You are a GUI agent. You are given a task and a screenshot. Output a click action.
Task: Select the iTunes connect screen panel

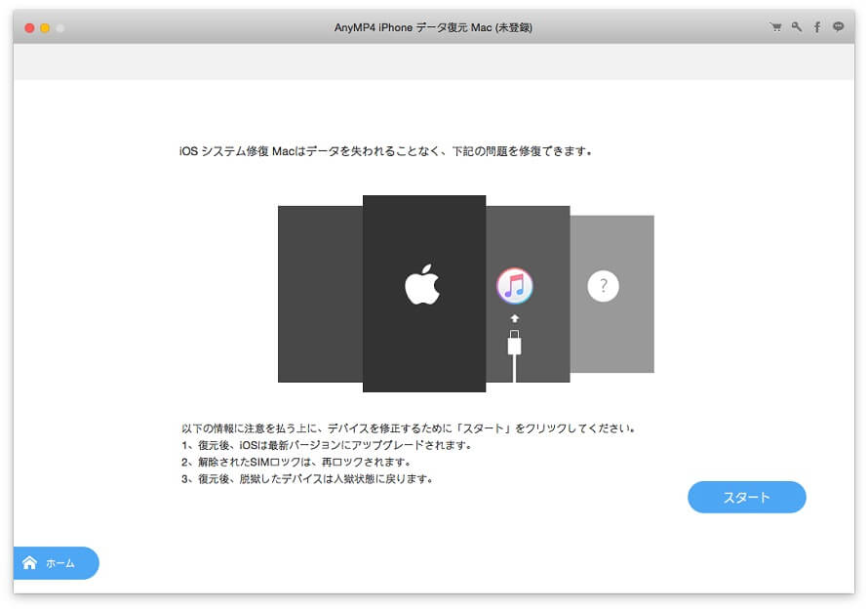tap(528, 294)
